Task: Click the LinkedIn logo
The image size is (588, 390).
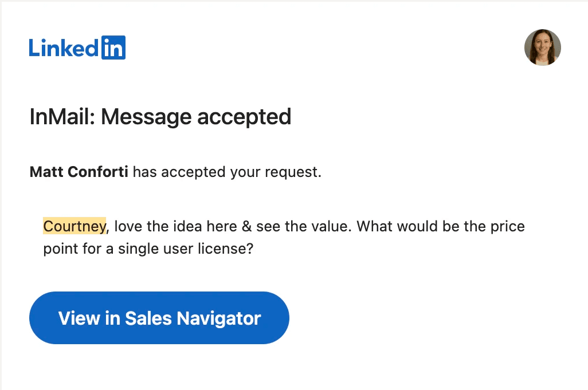Action: 77,48
